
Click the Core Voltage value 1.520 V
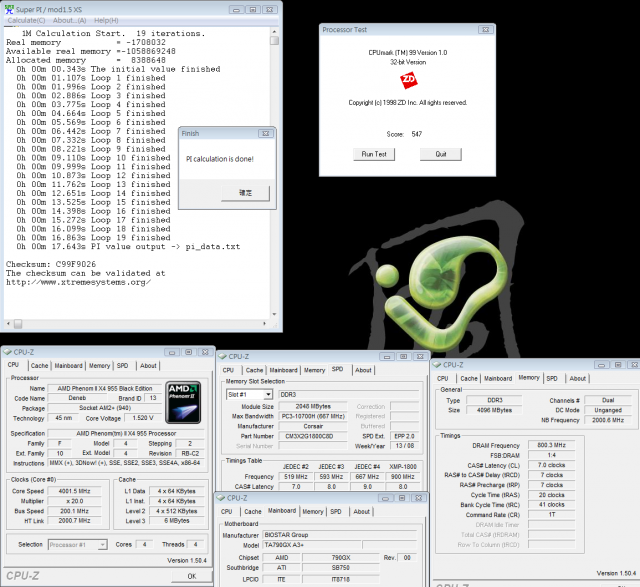(143, 418)
